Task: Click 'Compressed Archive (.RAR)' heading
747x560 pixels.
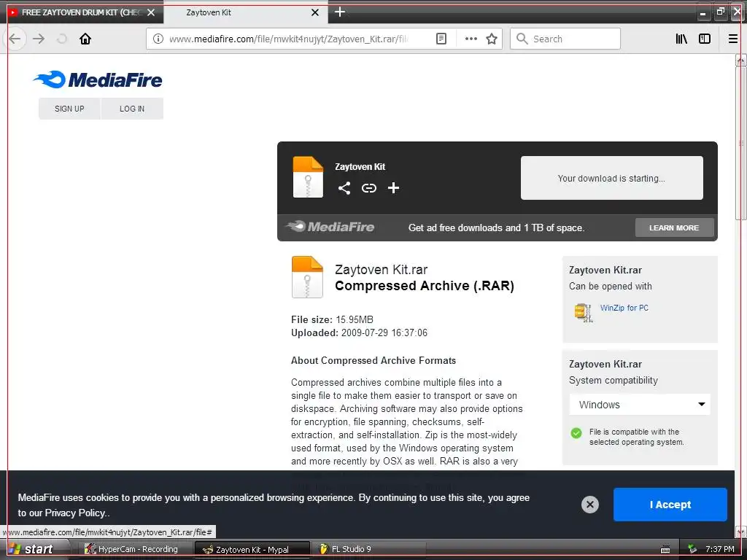Action: pyautogui.click(x=425, y=286)
